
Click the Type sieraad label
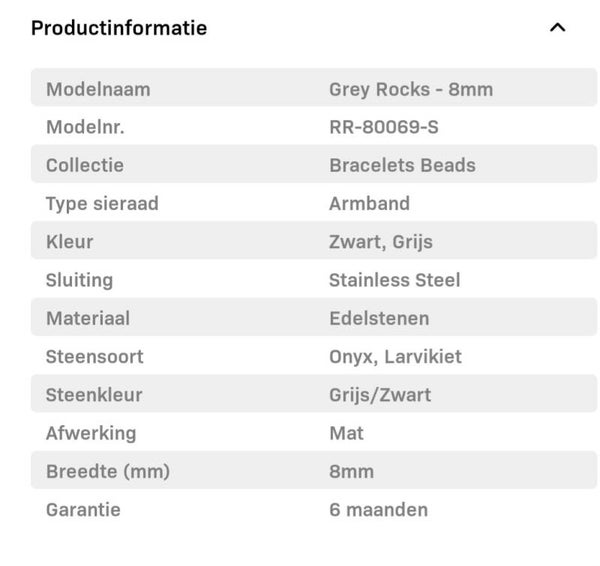102,203
